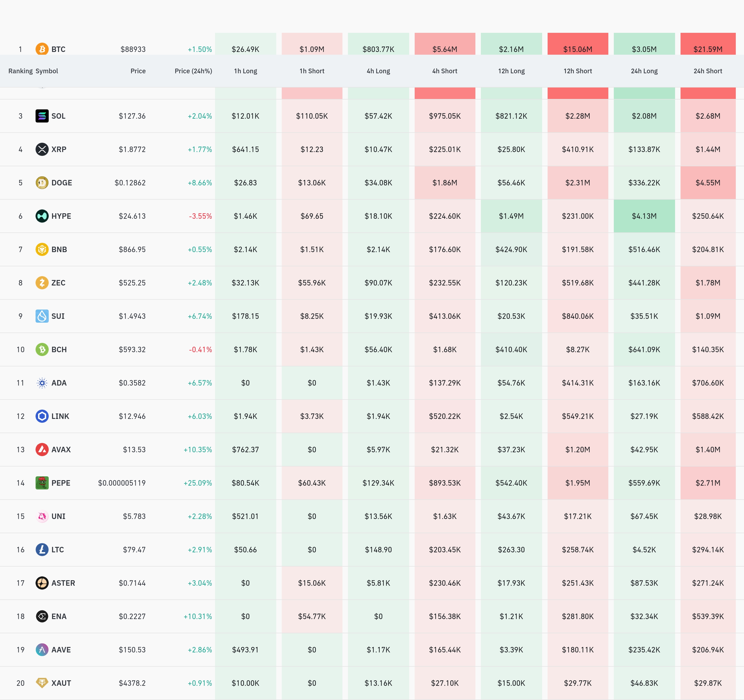Screen dimensions: 744x700
Task: Click the Chainlink LINK icon
Action: [x=42, y=416]
